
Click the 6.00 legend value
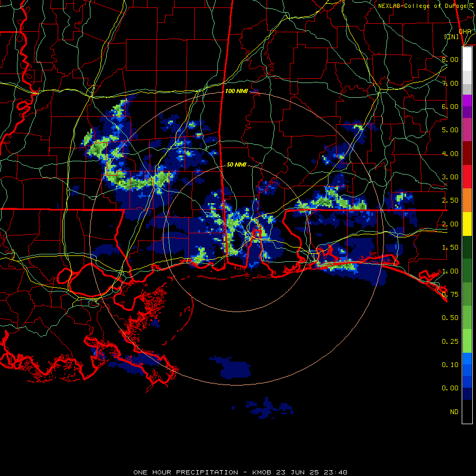click(450, 106)
